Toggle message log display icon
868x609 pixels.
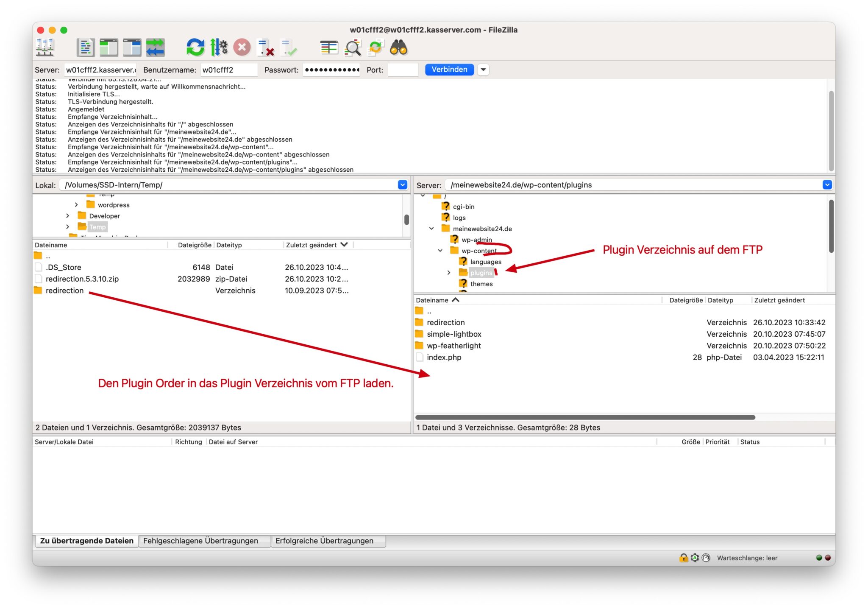[85, 47]
